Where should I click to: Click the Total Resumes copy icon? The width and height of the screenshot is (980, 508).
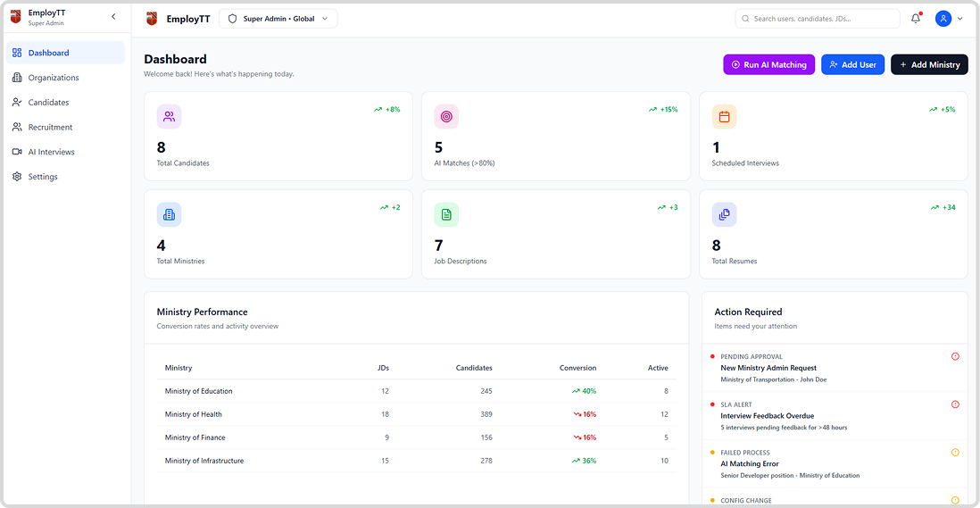click(x=725, y=214)
